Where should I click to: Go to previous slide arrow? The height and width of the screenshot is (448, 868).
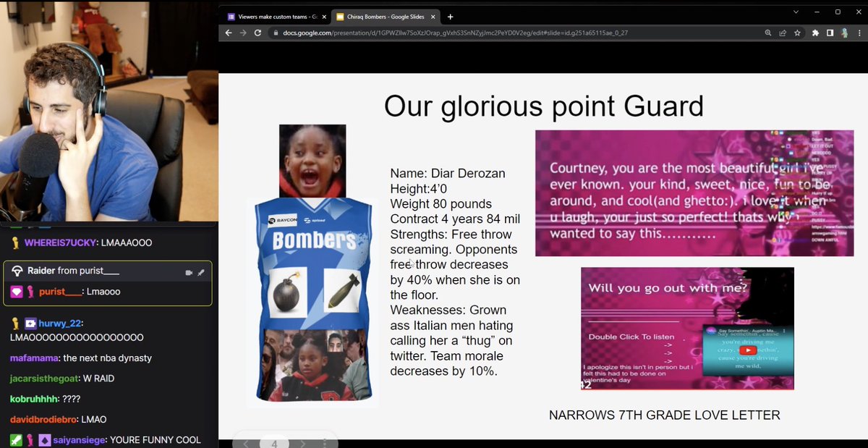(x=245, y=444)
